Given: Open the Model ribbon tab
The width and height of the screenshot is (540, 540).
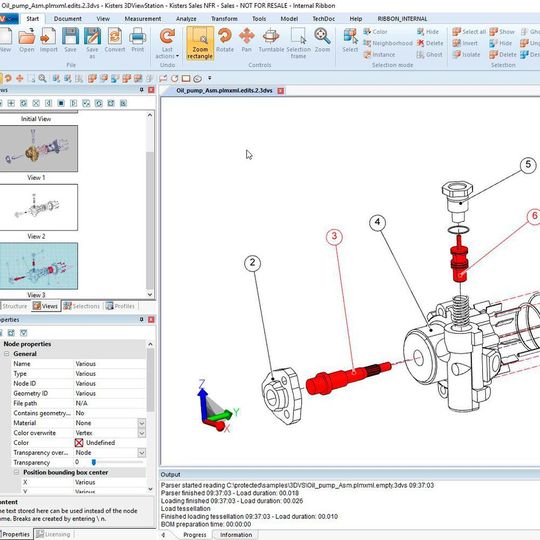Looking at the screenshot, I should coord(289,19).
